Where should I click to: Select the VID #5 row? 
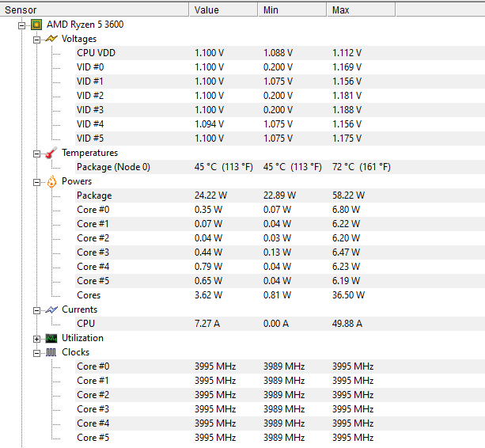click(280, 139)
